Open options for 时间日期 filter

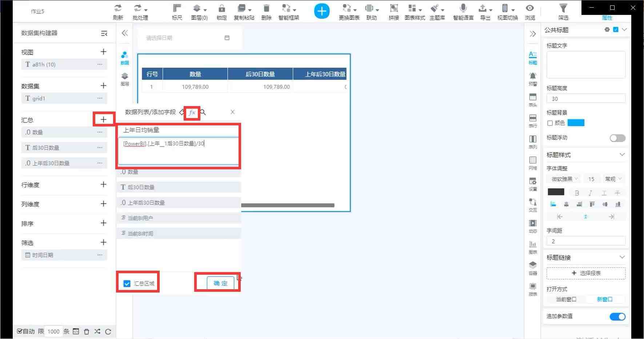pos(100,255)
